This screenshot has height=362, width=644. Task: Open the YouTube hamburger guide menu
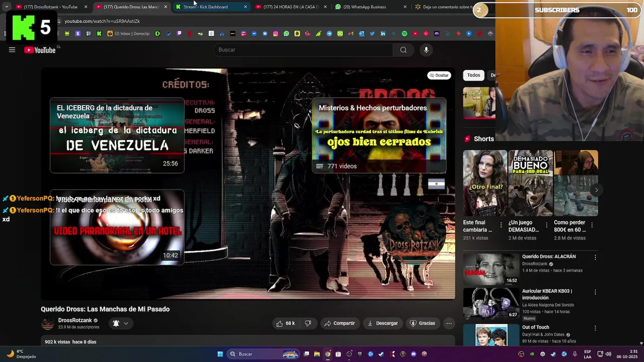(x=12, y=50)
